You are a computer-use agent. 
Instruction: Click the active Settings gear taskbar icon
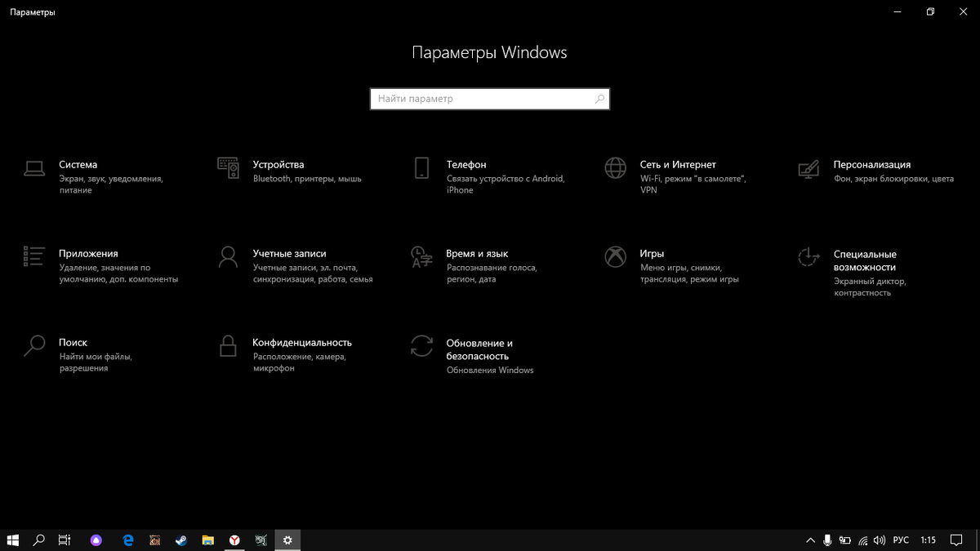(287, 540)
